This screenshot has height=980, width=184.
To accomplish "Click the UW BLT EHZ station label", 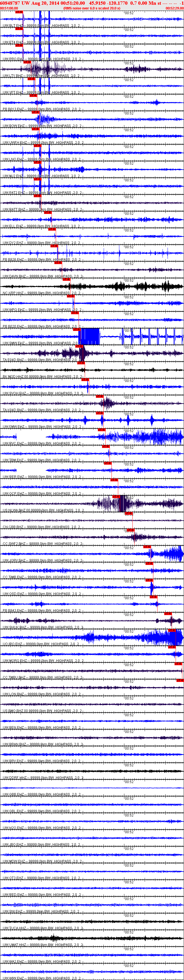I will point(41,26).
